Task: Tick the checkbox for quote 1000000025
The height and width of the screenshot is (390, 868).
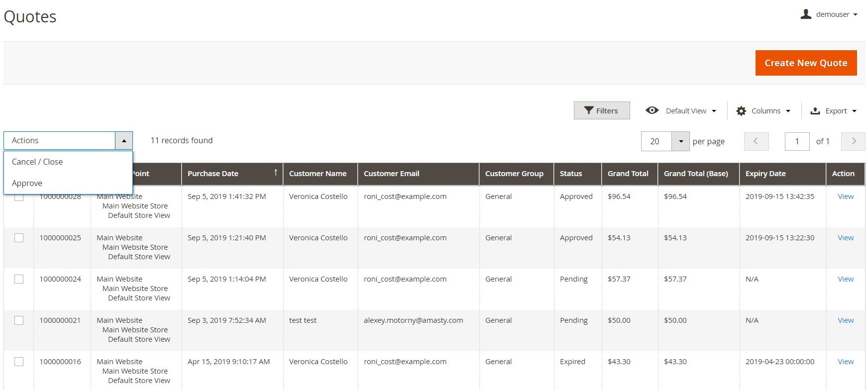Action: (x=19, y=238)
